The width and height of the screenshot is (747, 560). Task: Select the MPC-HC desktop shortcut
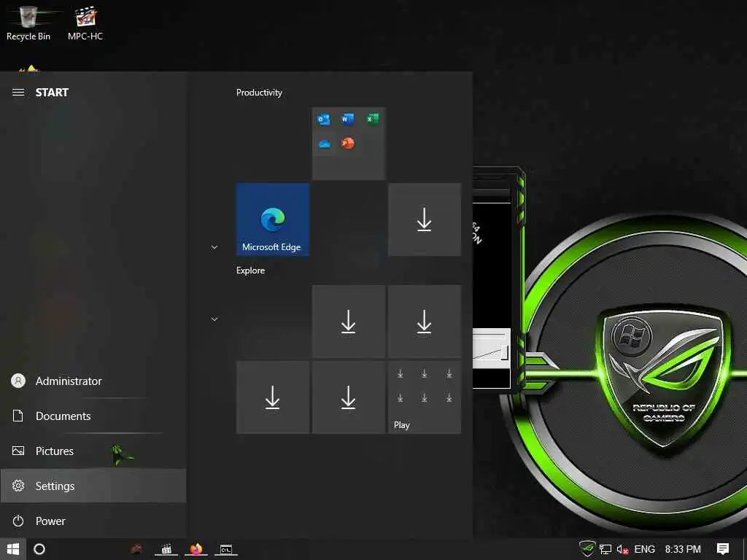[85, 23]
